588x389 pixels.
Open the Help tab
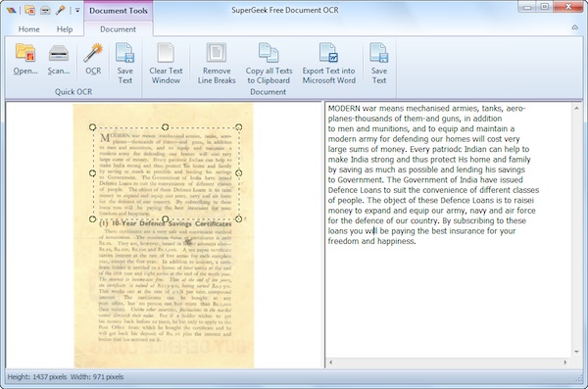pyautogui.click(x=65, y=29)
